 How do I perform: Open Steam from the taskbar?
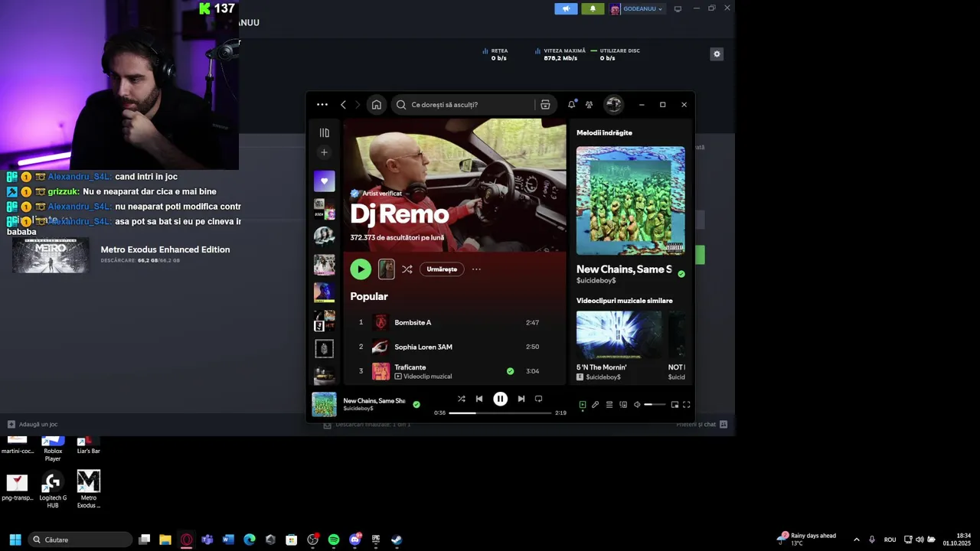(x=397, y=540)
